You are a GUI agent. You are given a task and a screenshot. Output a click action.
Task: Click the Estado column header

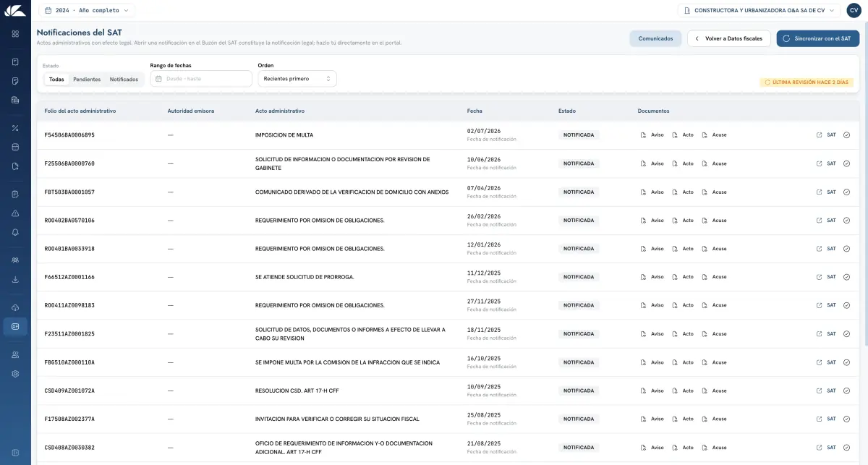(567, 111)
